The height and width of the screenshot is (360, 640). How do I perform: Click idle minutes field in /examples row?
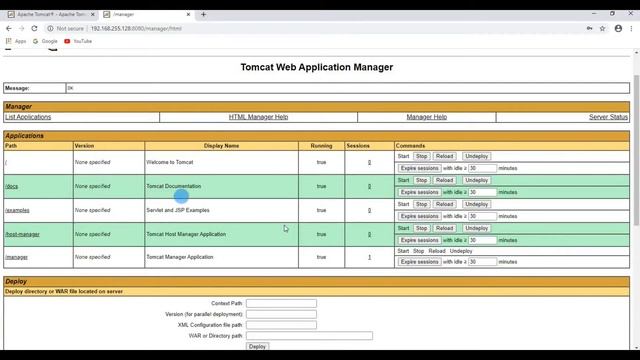click(x=482, y=216)
